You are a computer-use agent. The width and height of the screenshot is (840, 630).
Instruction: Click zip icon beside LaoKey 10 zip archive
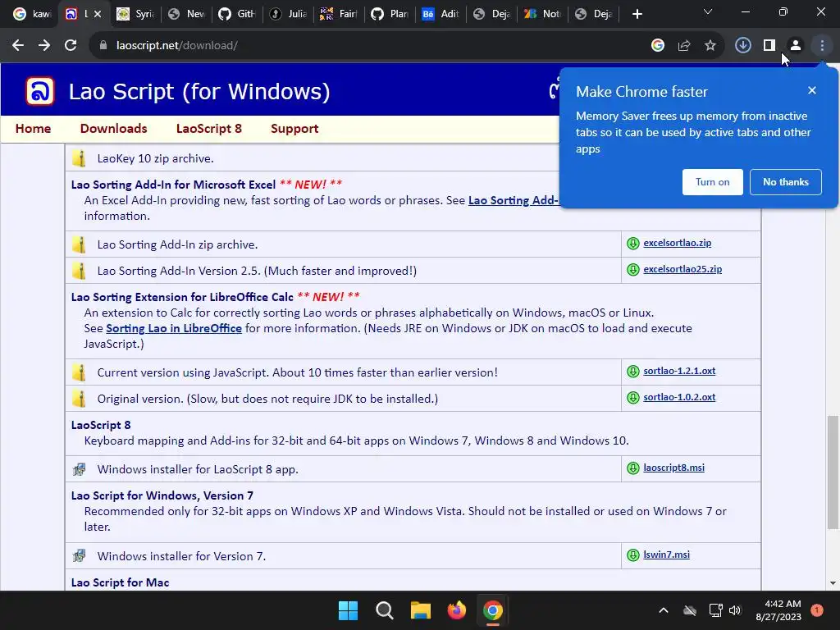[x=80, y=158]
